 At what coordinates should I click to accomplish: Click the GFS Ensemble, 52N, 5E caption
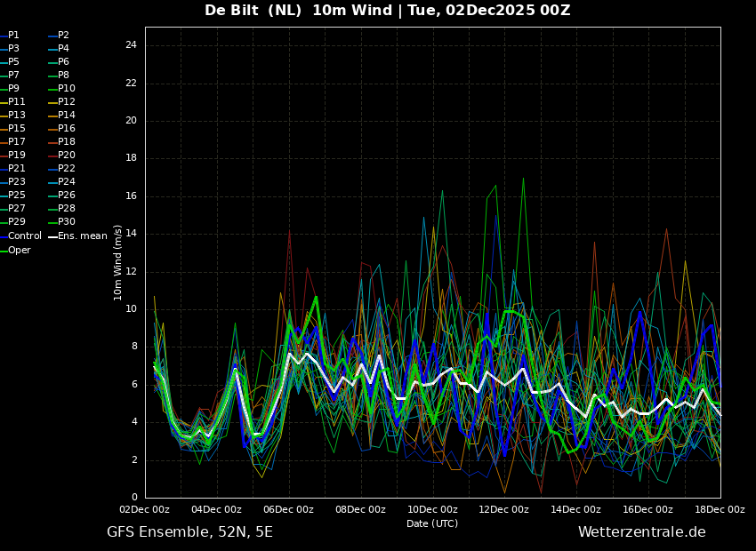(x=189, y=532)
